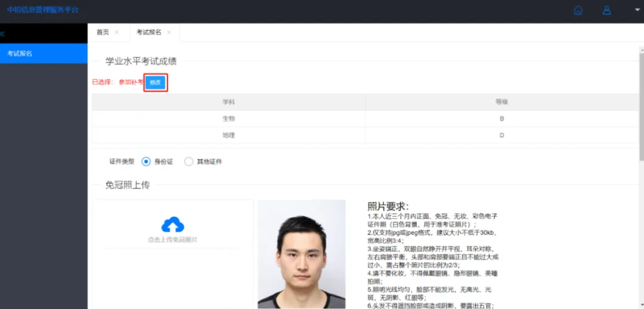Click grade D cell for 地理
This screenshot has height=309, width=644.
click(x=502, y=135)
